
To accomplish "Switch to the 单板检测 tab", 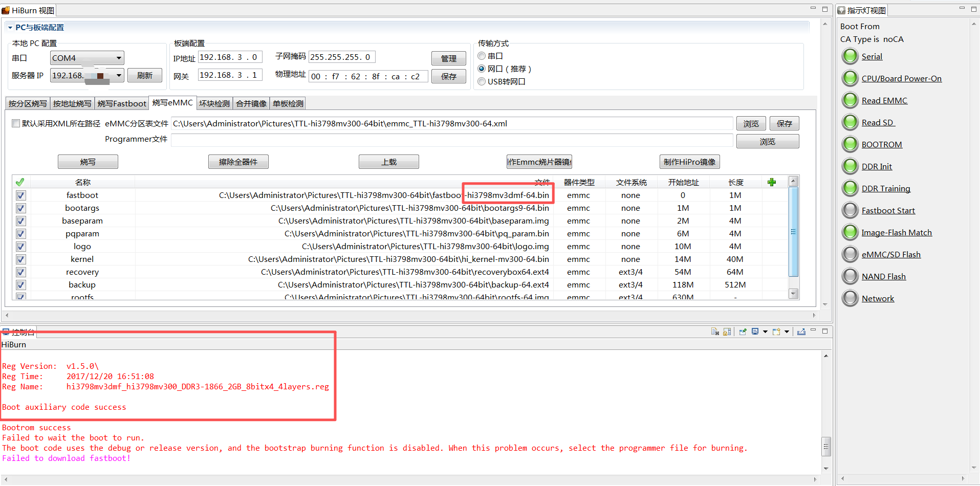I will [x=288, y=103].
